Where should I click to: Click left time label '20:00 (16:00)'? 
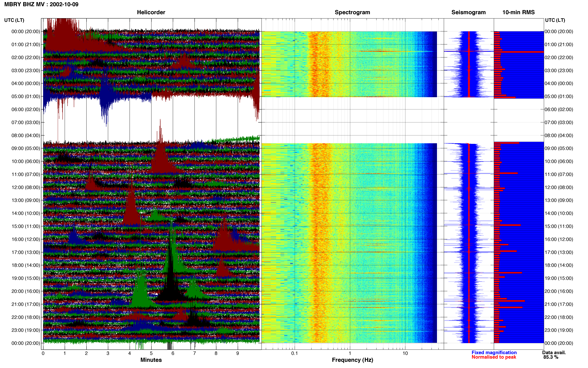(26, 291)
